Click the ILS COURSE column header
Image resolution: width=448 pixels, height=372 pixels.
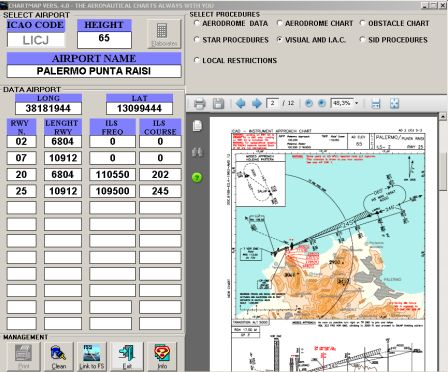(x=160, y=127)
